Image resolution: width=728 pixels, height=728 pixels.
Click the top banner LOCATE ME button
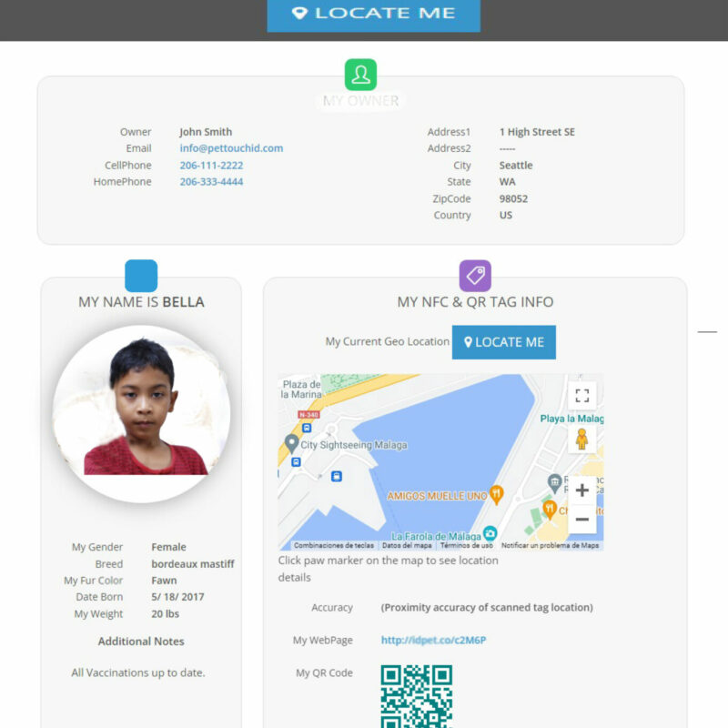point(373,15)
